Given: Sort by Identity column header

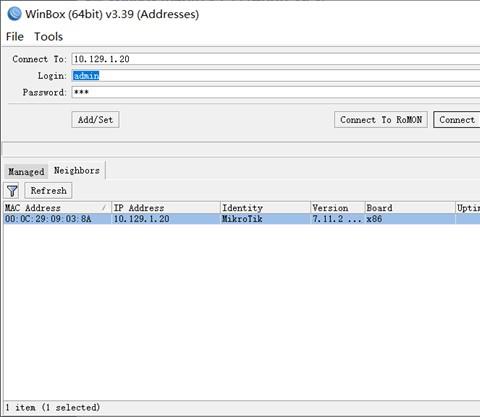Looking at the screenshot, I should pyautogui.click(x=265, y=208).
